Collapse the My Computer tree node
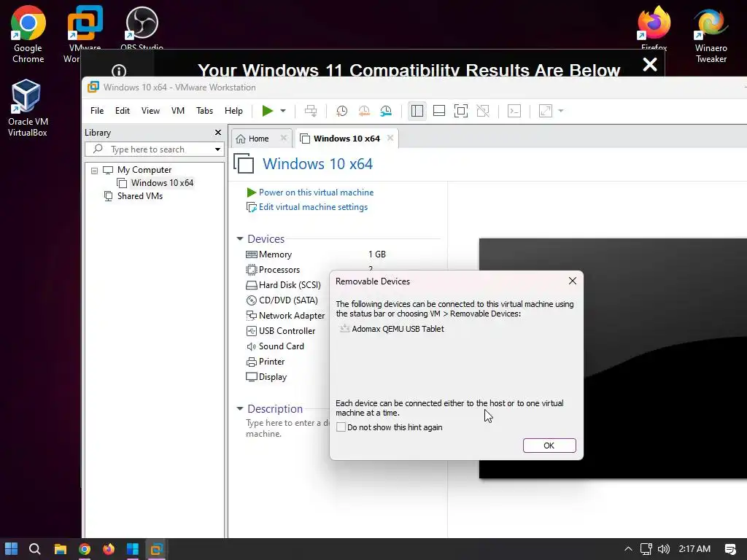This screenshot has width=747, height=560. tap(94, 171)
